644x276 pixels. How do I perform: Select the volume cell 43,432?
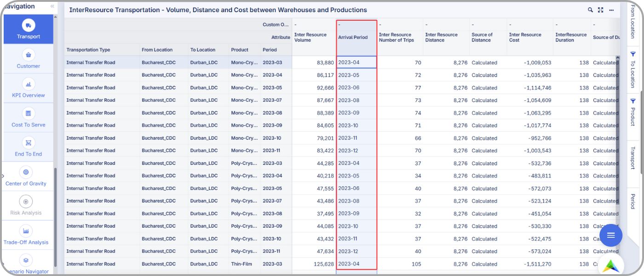click(314, 239)
